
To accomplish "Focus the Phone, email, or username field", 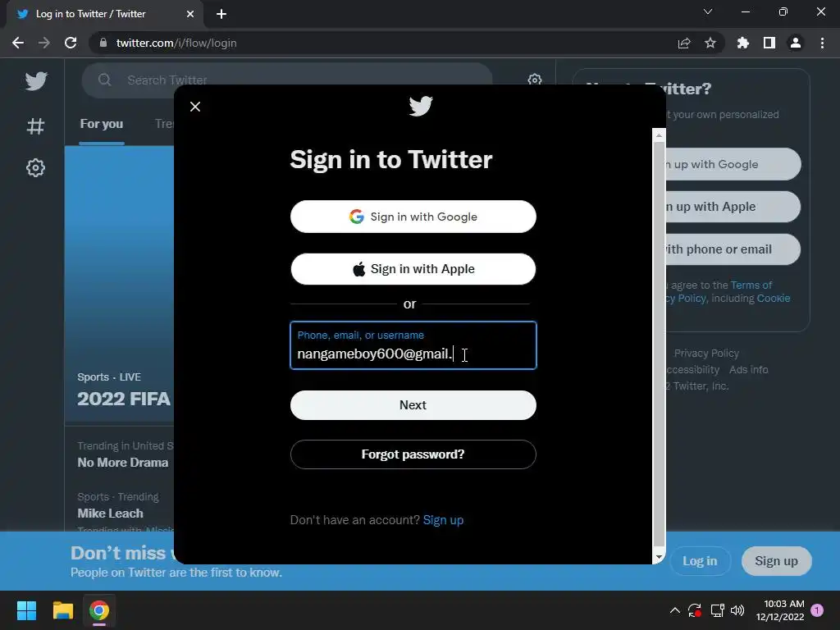I will point(413,345).
